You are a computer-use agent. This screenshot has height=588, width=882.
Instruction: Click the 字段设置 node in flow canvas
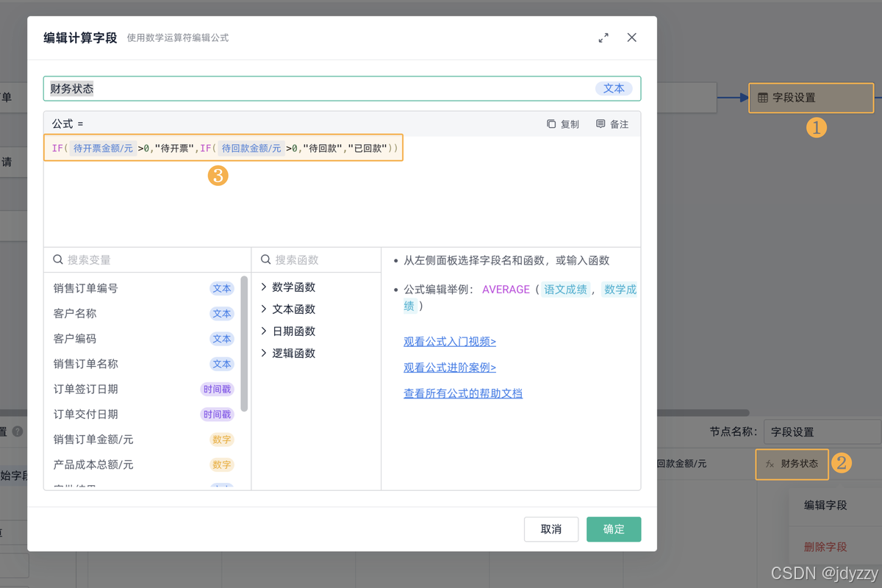coord(811,97)
